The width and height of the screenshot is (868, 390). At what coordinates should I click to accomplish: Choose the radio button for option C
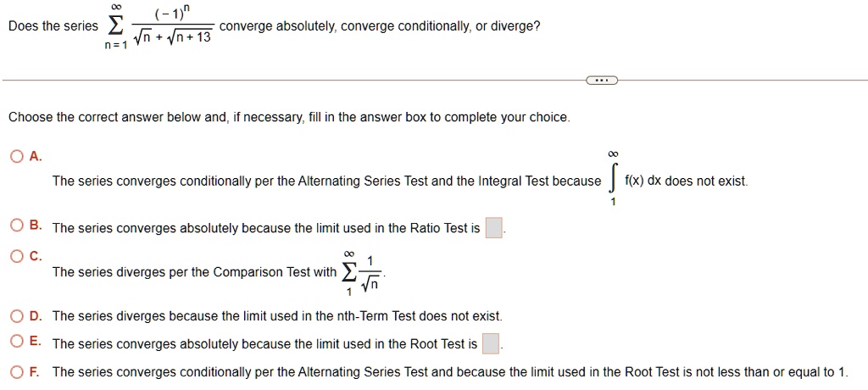click(x=17, y=256)
